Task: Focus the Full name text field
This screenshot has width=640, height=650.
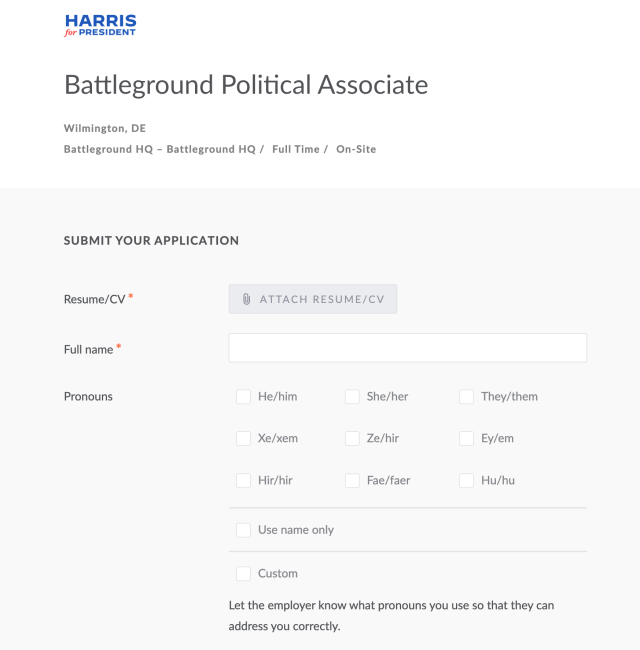Action: click(x=407, y=348)
